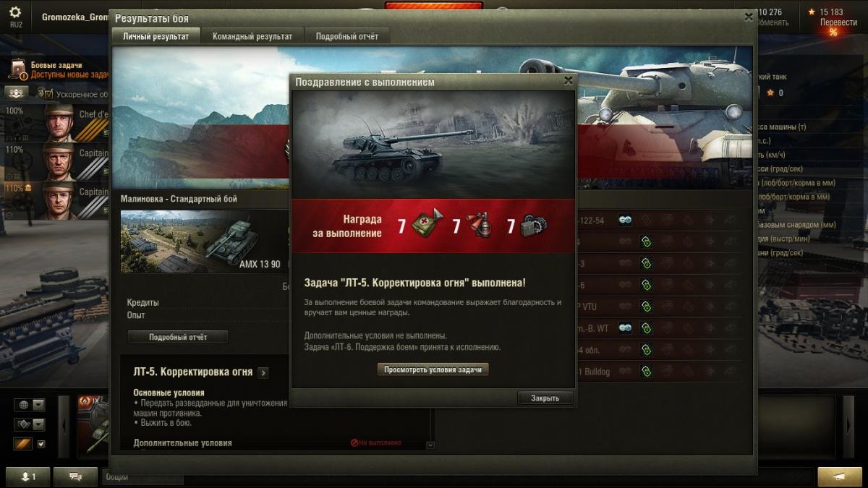
Task: Toggle the Ускоренное обучение checkbox
Action: pos(49,94)
